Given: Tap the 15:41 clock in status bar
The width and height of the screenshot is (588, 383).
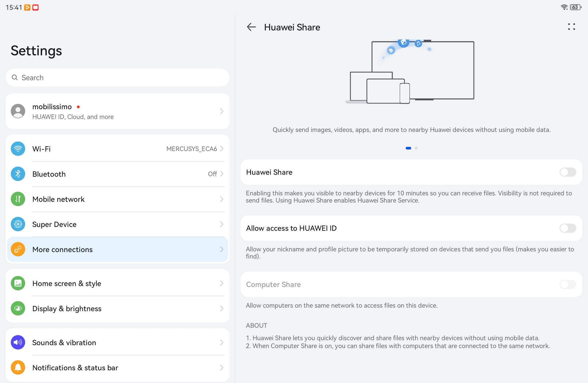Looking at the screenshot, I should [14, 7].
